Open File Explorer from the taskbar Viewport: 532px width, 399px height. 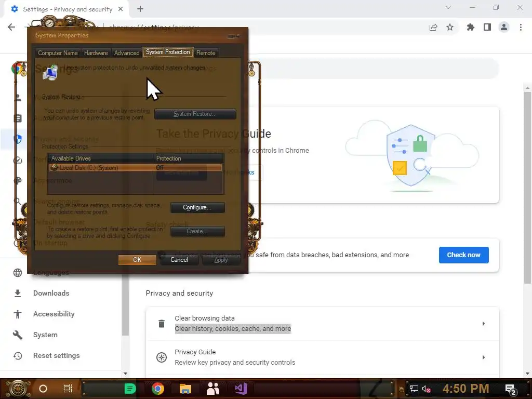(185, 389)
